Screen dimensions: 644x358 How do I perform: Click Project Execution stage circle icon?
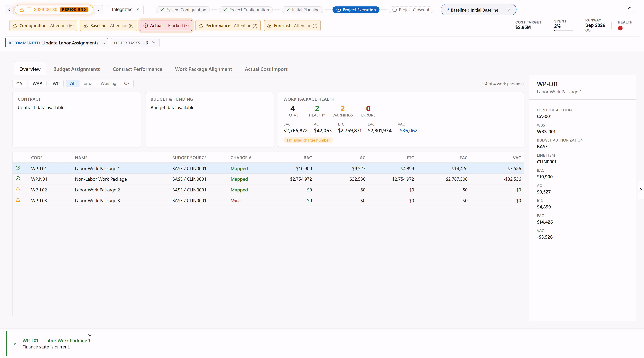(339, 10)
